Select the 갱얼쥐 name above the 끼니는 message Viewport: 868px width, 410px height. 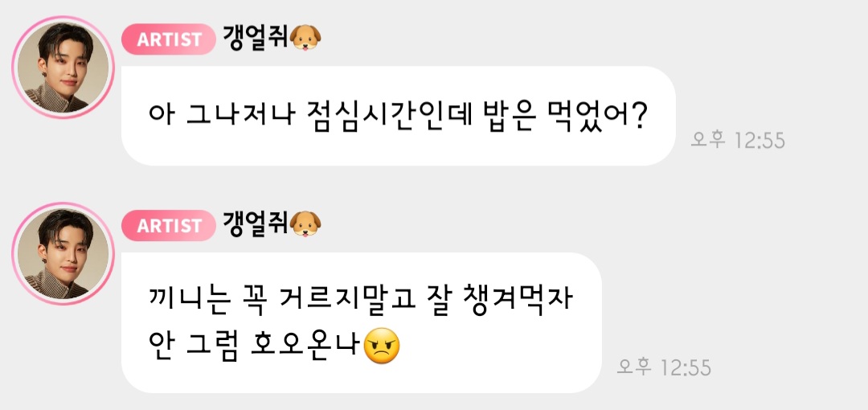coord(256,225)
